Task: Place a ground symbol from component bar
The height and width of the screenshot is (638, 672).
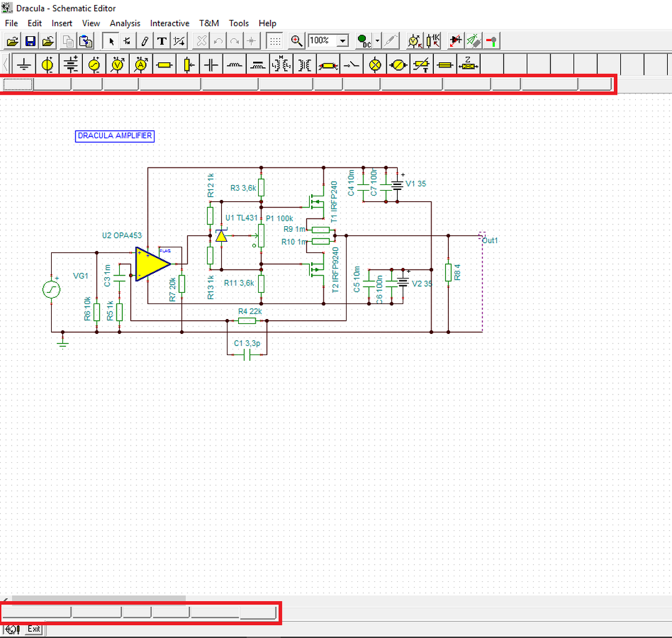Action: pos(24,65)
